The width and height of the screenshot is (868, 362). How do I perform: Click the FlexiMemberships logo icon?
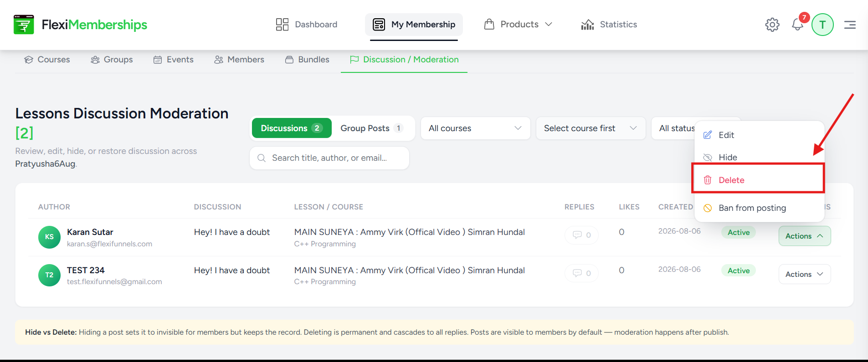tap(24, 24)
